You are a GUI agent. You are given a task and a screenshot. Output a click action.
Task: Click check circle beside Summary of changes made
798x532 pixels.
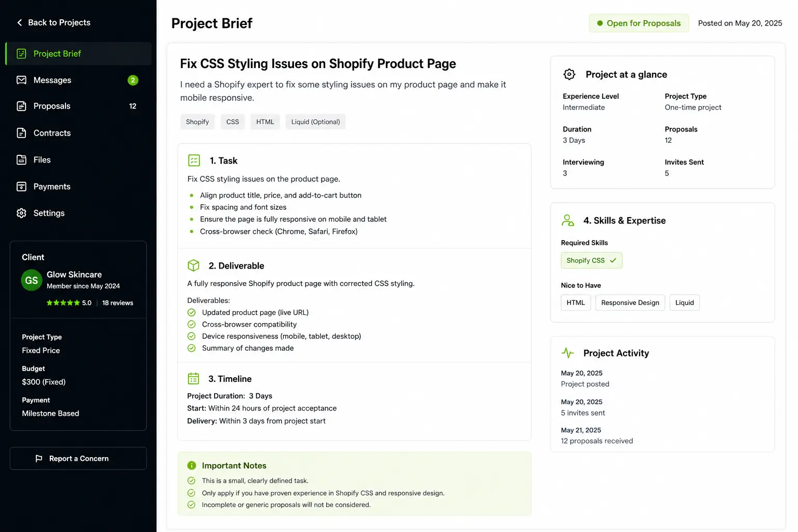pyautogui.click(x=191, y=348)
